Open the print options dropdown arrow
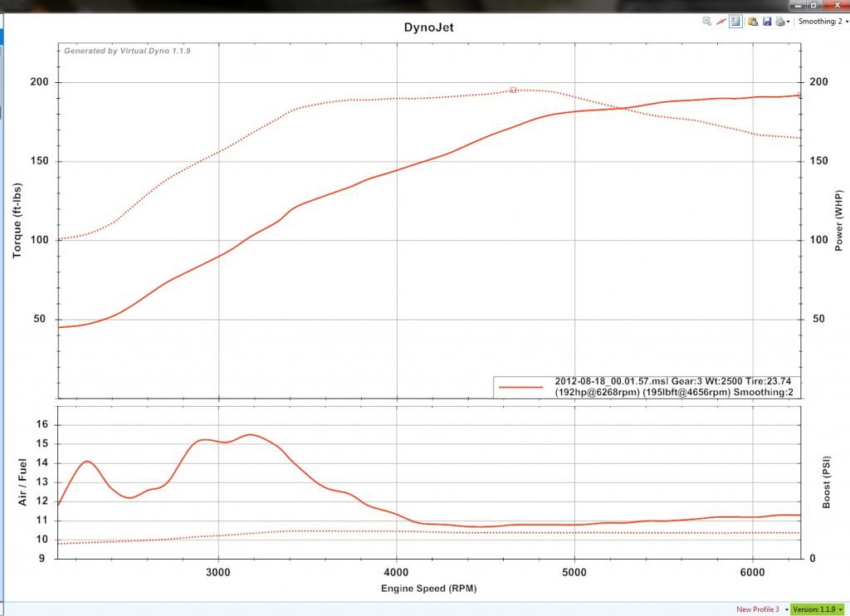Screen dimensions: 850x616 [x=789, y=22]
